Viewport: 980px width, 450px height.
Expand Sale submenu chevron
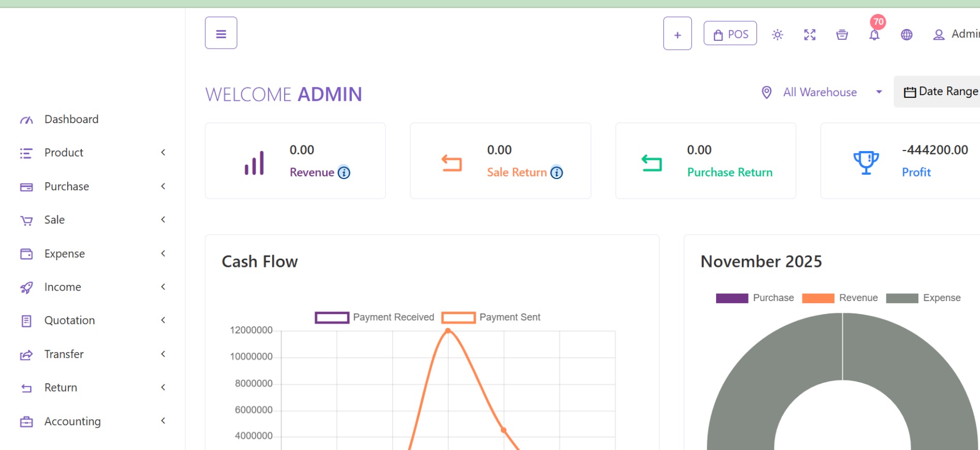163,219
